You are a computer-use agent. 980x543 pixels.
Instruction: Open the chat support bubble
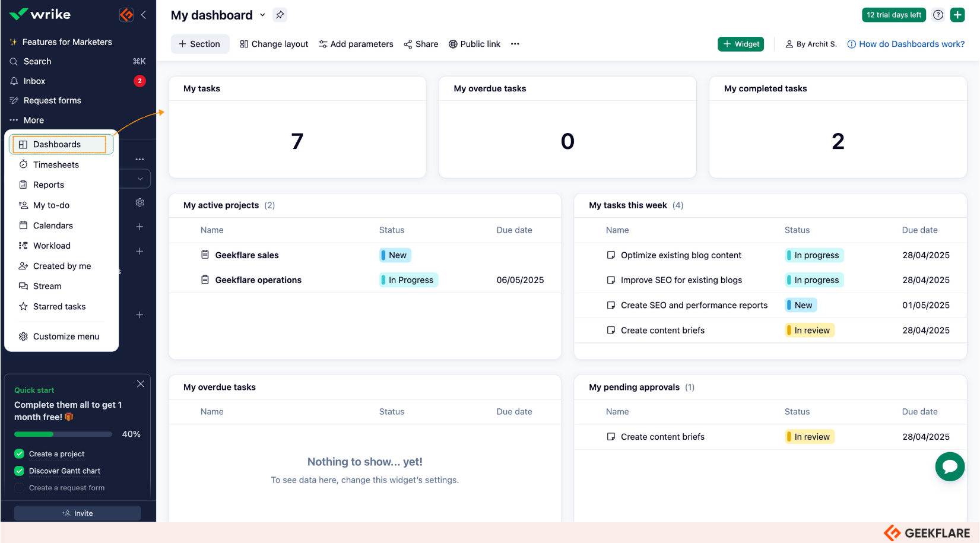950,466
